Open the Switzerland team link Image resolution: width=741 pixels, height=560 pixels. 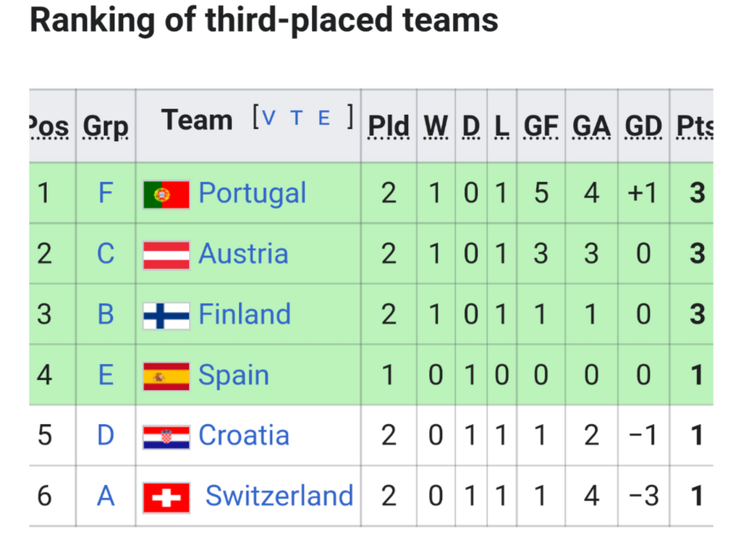279,496
